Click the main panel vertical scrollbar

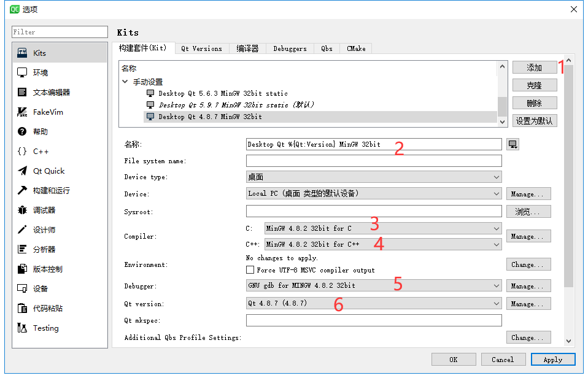[x=568, y=176]
